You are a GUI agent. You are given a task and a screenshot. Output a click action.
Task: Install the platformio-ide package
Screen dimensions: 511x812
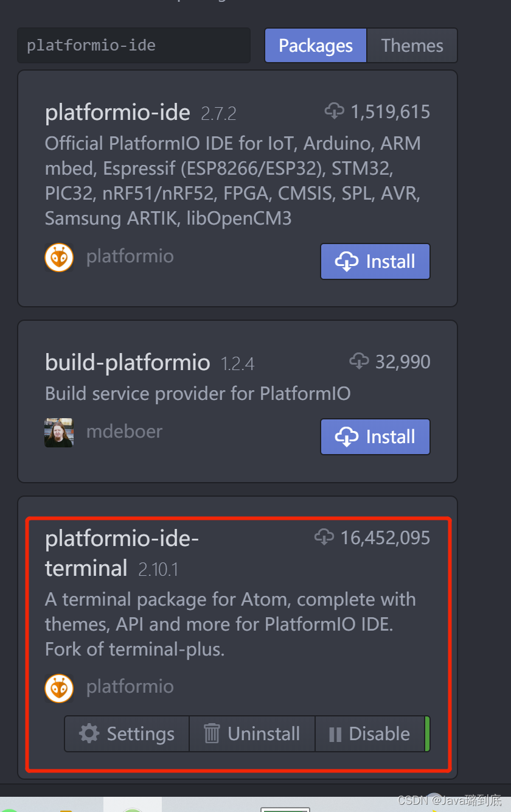[x=375, y=262]
